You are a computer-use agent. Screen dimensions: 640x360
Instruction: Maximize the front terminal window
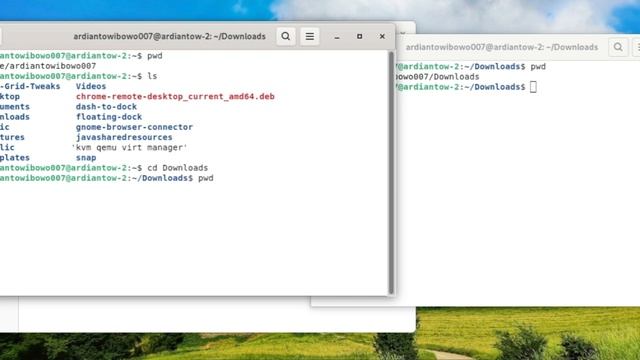[x=360, y=36]
